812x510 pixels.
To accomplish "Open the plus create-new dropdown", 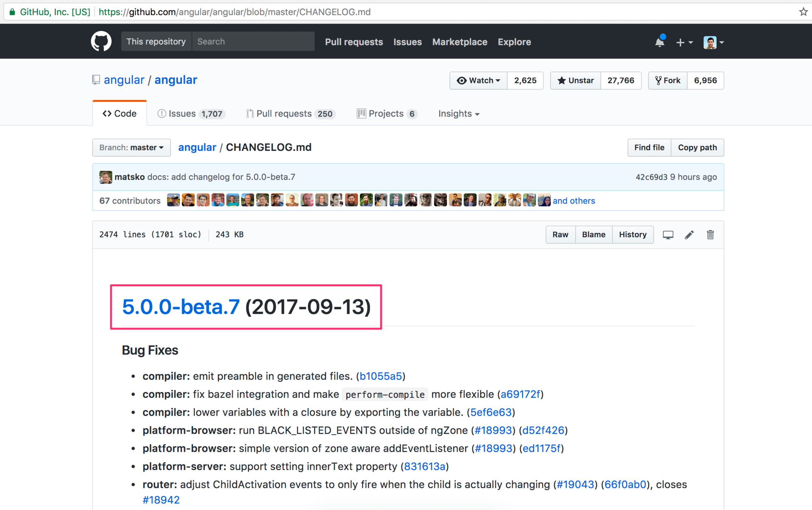I will [x=684, y=42].
